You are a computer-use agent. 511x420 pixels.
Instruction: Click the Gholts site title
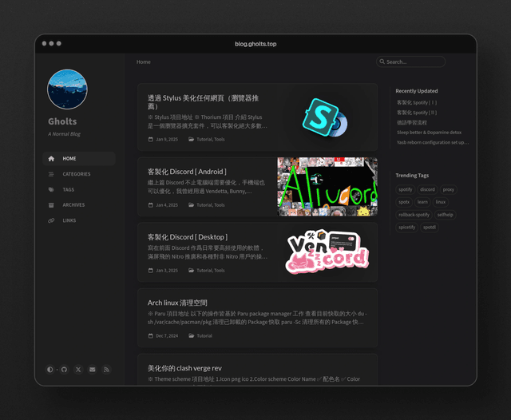tap(62, 121)
